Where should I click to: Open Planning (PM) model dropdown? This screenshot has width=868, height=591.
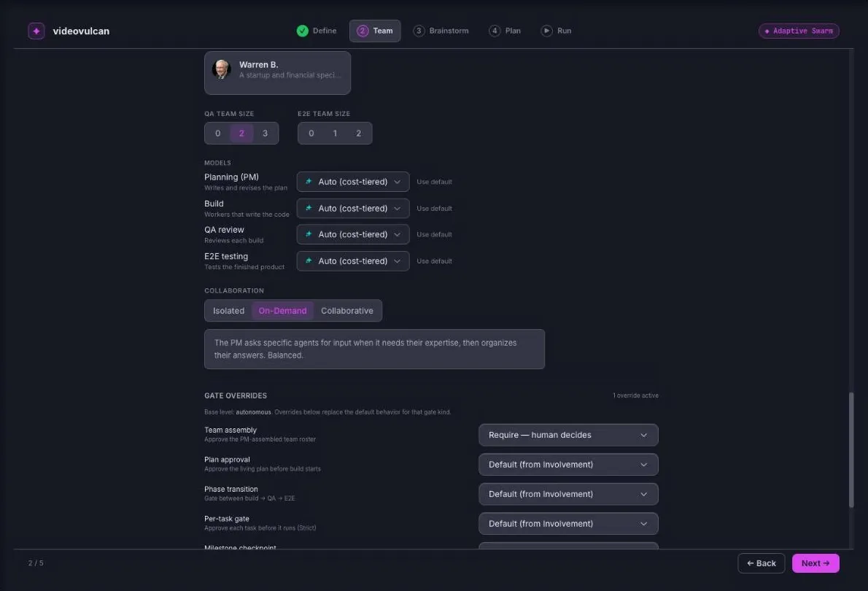[353, 182]
